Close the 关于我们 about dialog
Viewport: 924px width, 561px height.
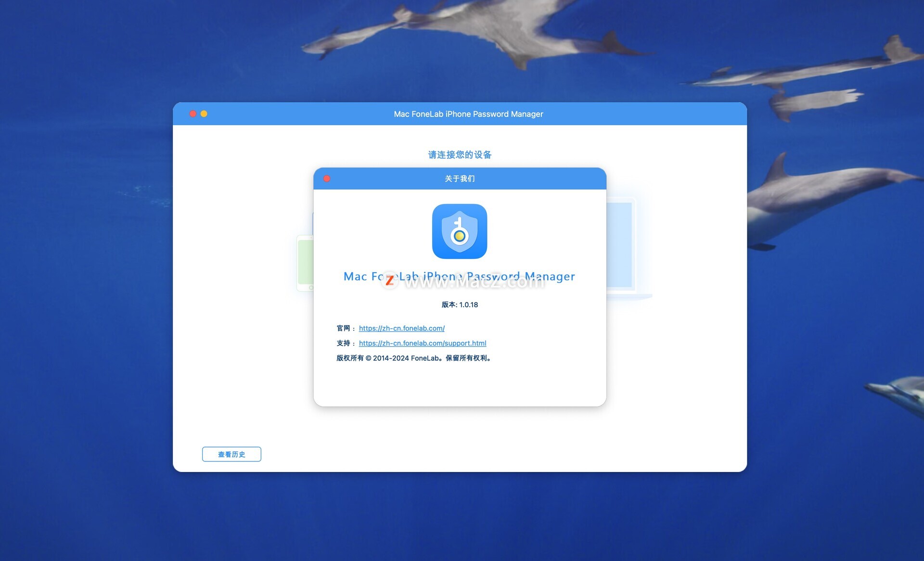tap(327, 178)
